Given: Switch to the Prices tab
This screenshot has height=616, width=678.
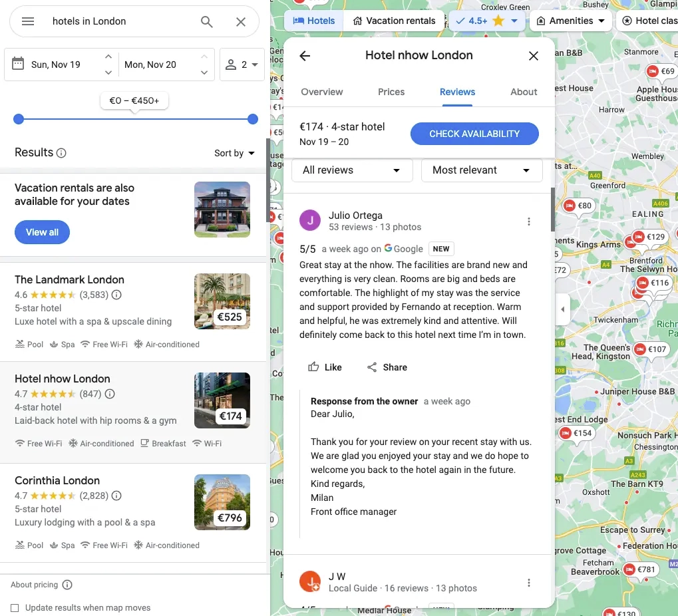Looking at the screenshot, I should coord(391,92).
